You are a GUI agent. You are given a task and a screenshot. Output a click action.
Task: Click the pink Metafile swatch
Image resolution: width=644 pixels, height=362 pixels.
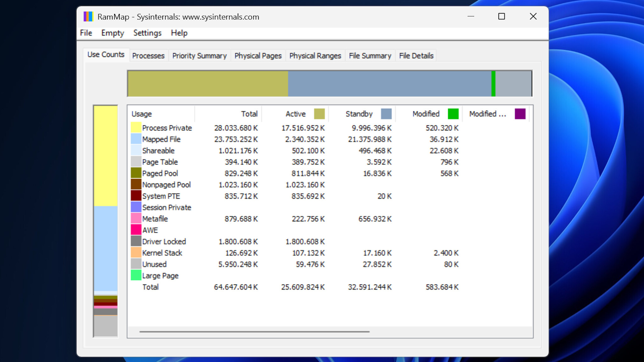click(x=135, y=218)
